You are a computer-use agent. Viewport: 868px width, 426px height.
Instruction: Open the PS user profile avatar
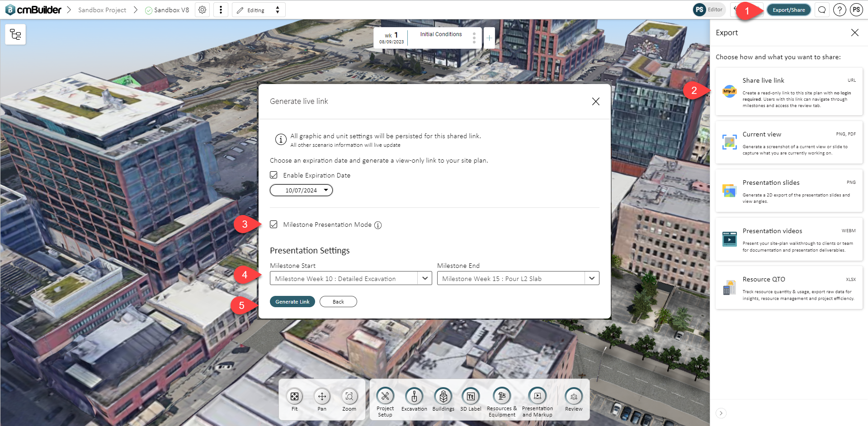[x=856, y=10]
